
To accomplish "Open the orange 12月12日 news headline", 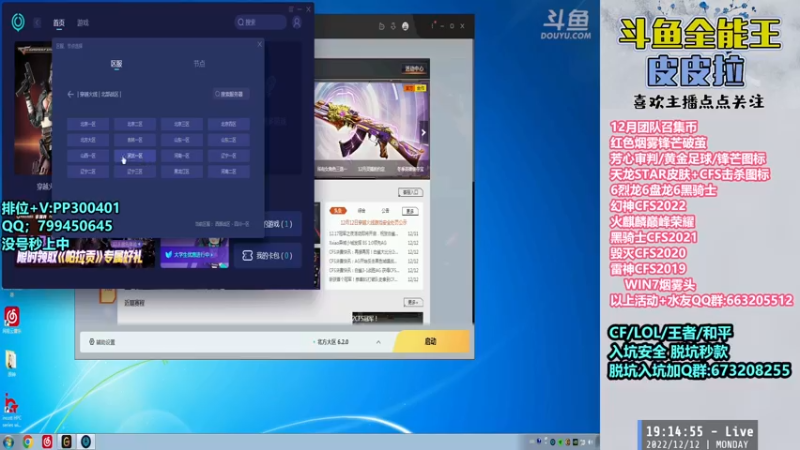I will pyautogui.click(x=373, y=222).
